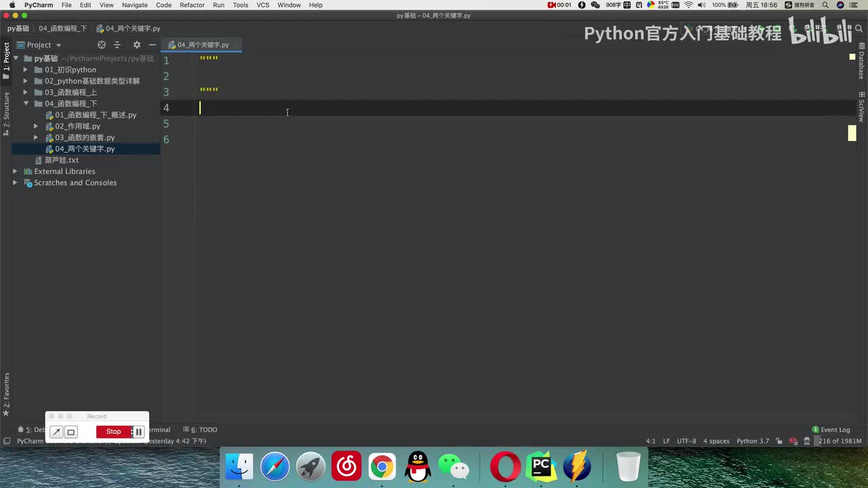Open Spotlight search in the menu bar

pos(825,5)
